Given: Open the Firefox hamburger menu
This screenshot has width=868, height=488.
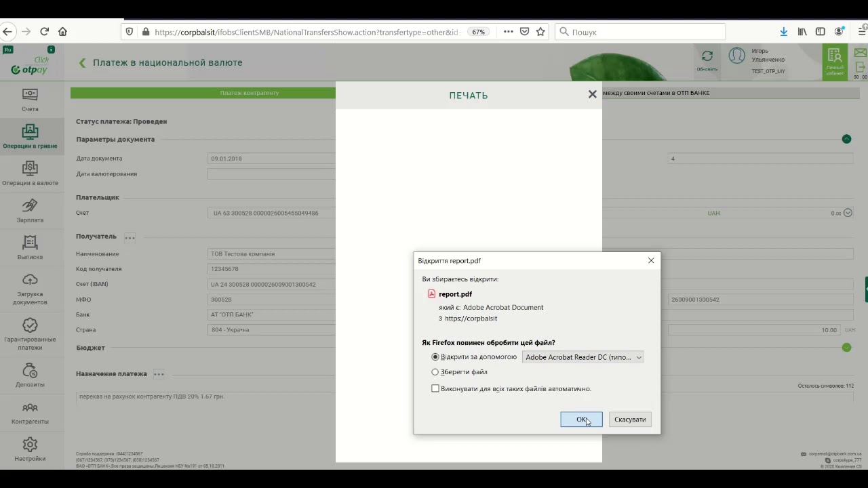Looking at the screenshot, I should click(863, 32).
